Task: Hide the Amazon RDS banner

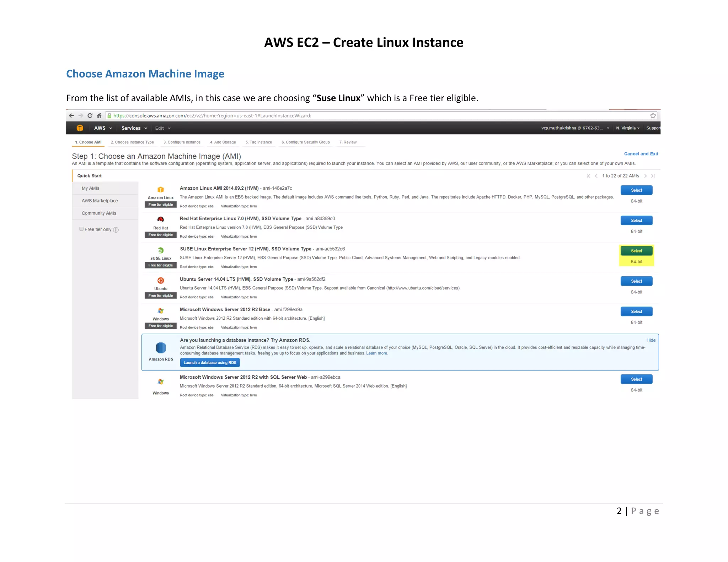Action: (x=651, y=340)
